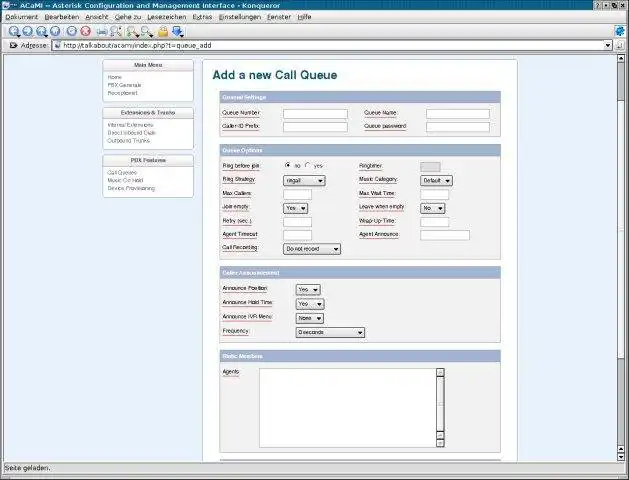Screen dimensions: 629x480
Task: Open the Bearbeiten menu
Action: (62, 17)
